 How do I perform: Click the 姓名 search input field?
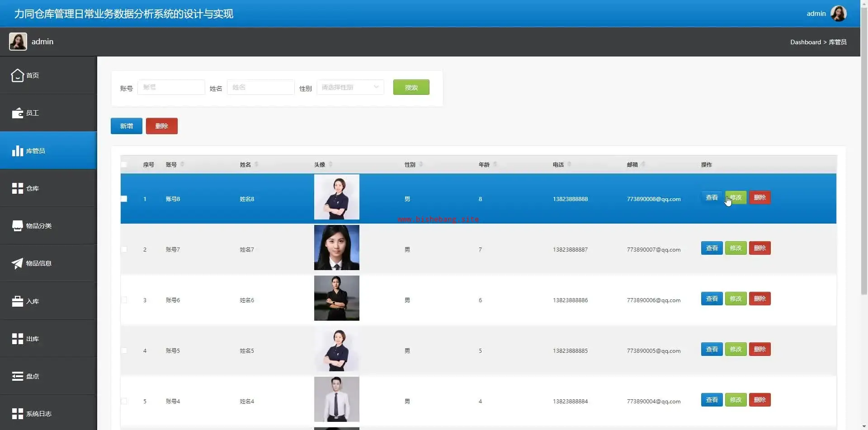[x=261, y=87]
